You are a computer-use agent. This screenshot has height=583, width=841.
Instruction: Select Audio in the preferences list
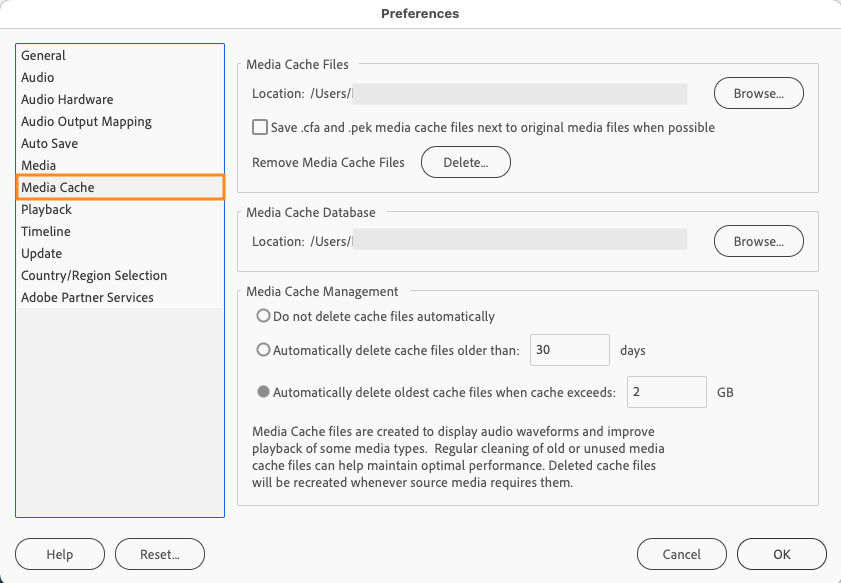38,78
